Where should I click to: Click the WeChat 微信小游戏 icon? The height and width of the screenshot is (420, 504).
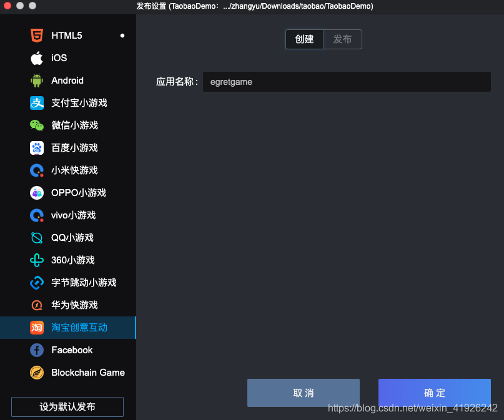[37, 125]
